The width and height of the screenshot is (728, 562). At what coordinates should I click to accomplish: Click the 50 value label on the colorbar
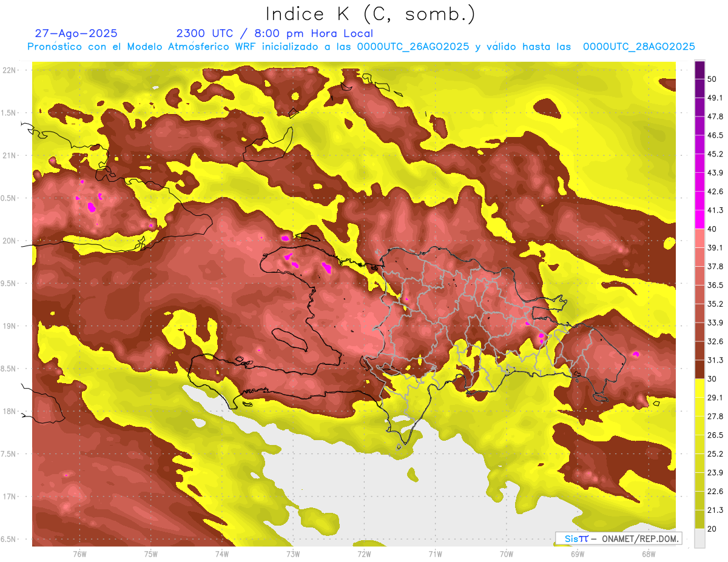coord(712,79)
